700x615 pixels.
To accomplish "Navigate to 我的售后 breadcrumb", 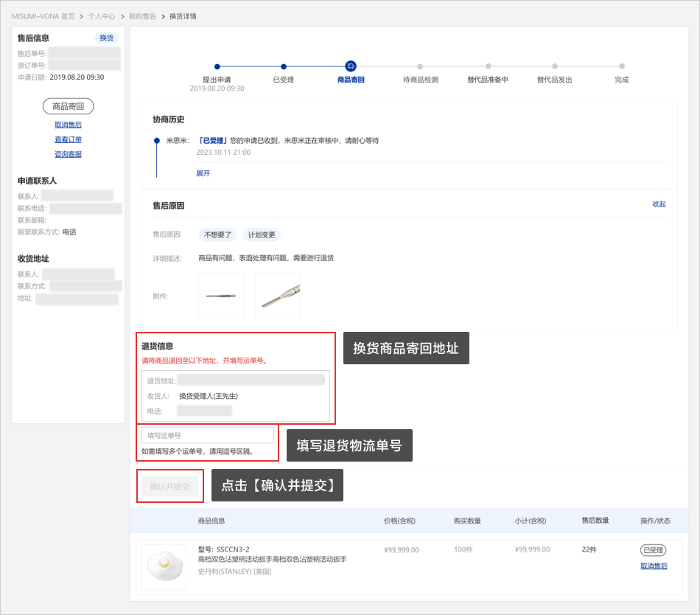I will coord(142,16).
